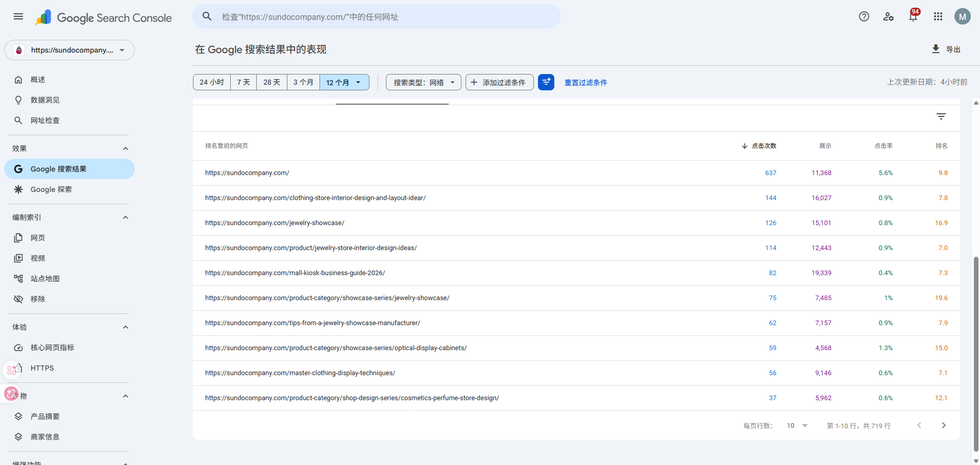Click the 产品摘要 product snippets icon
The height and width of the screenshot is (465, 980).
18,417
